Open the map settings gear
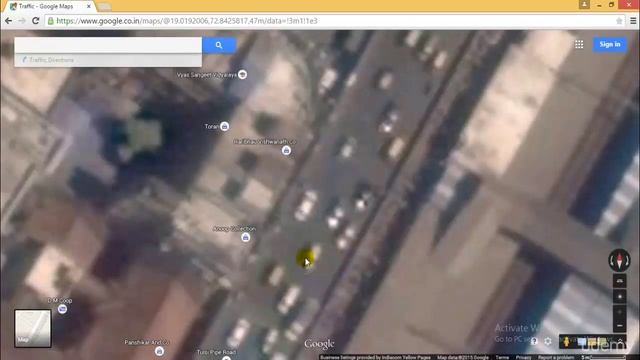 click(x=548, y=341)
